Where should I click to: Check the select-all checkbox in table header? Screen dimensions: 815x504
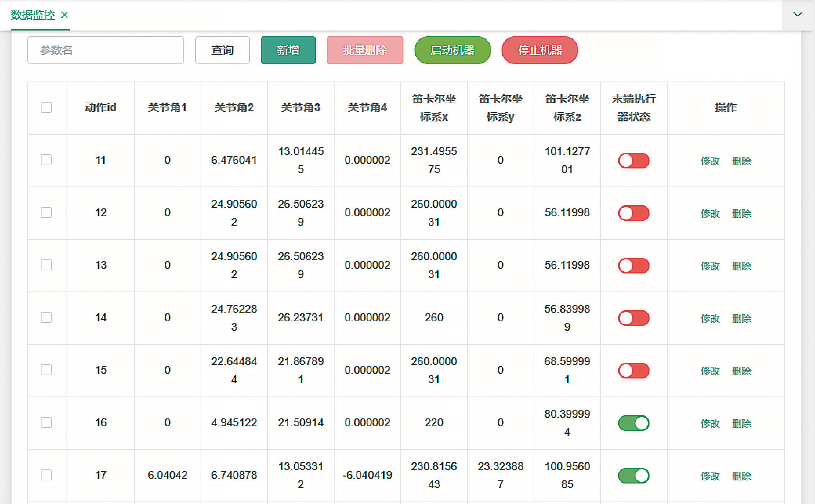click(46, 107)
